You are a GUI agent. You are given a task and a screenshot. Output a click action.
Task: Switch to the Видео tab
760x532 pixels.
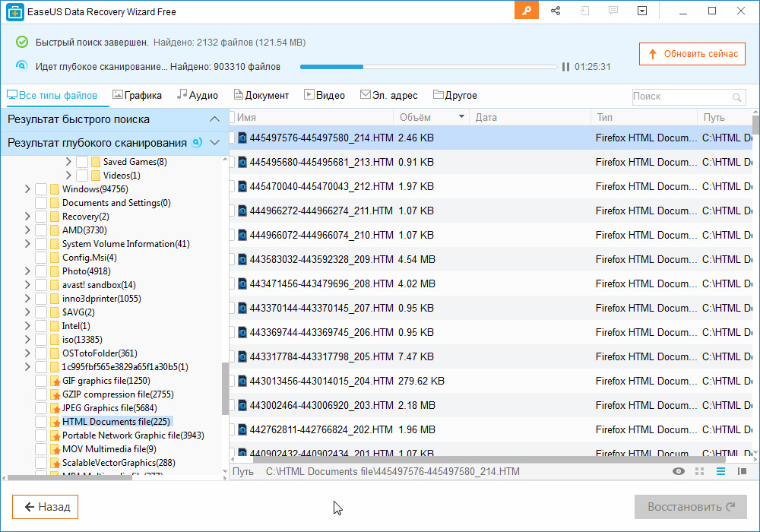click(x=325, y=96)
